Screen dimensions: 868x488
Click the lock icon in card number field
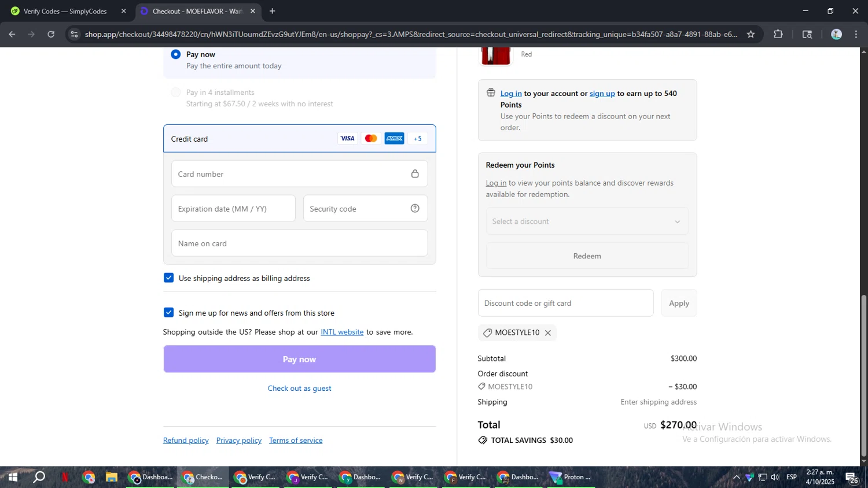[x=415, y=173]
